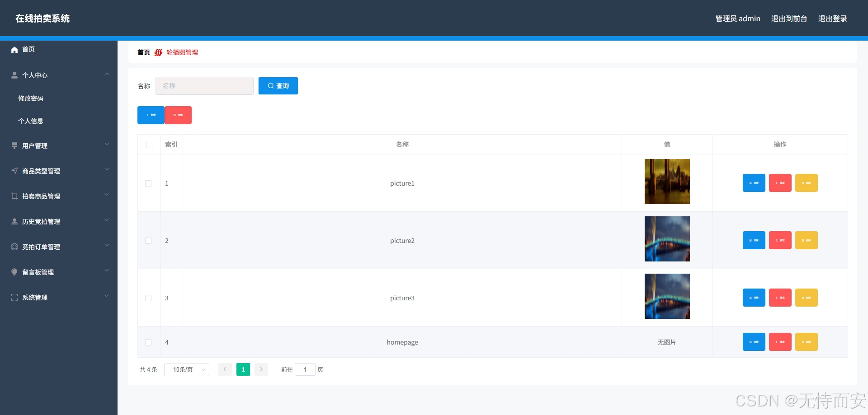Expand the 竞拍订单管理 chevron

[107, 246]
